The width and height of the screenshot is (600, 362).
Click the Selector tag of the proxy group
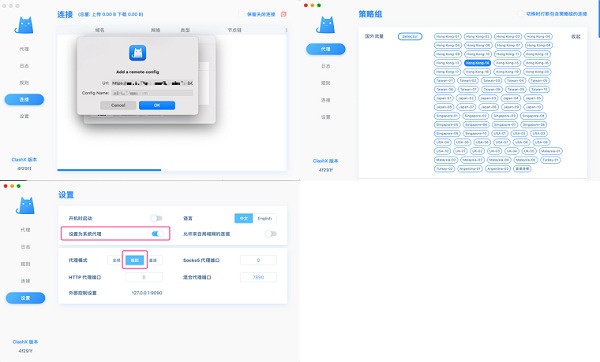pyautogui.click(x=410, y=36)
